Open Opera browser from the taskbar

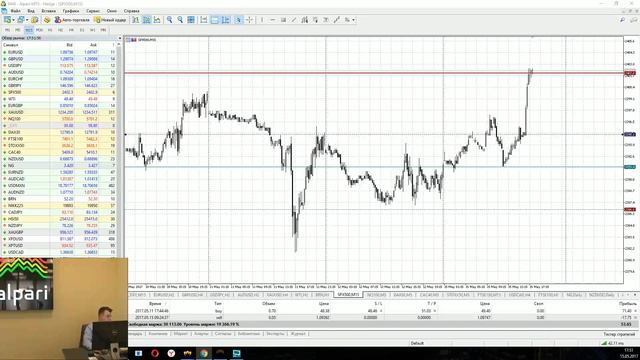point(155,353)
